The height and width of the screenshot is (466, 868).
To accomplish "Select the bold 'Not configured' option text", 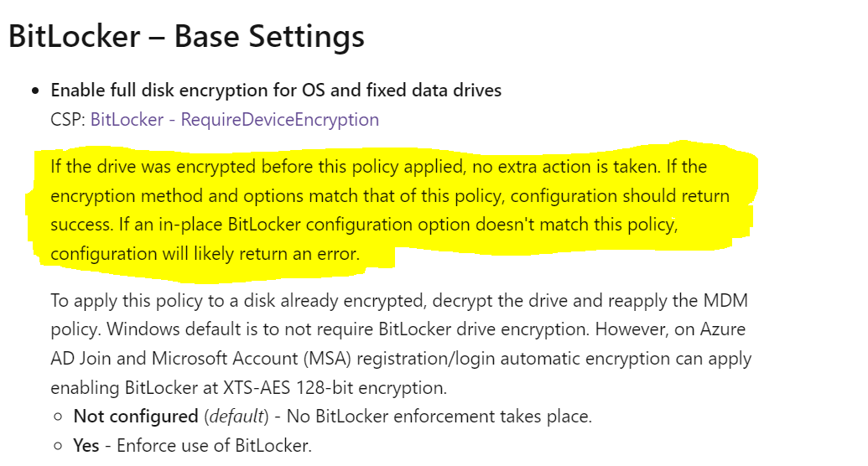I will 136,417.
